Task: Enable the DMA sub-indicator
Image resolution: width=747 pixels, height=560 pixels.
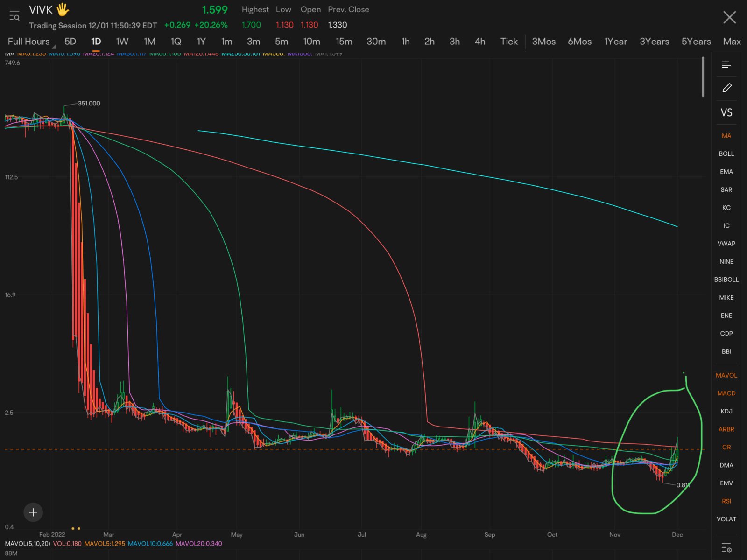Action: pyautogui.click(x=726, y=465)
